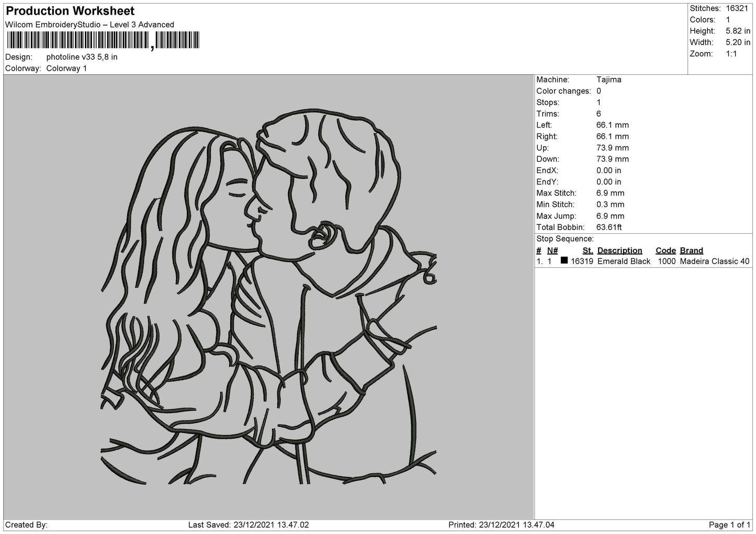The height and width of the screenshot is (534, 756).
Task: Select the Up value 73.9 mm
Action: [x=613, y=148]
